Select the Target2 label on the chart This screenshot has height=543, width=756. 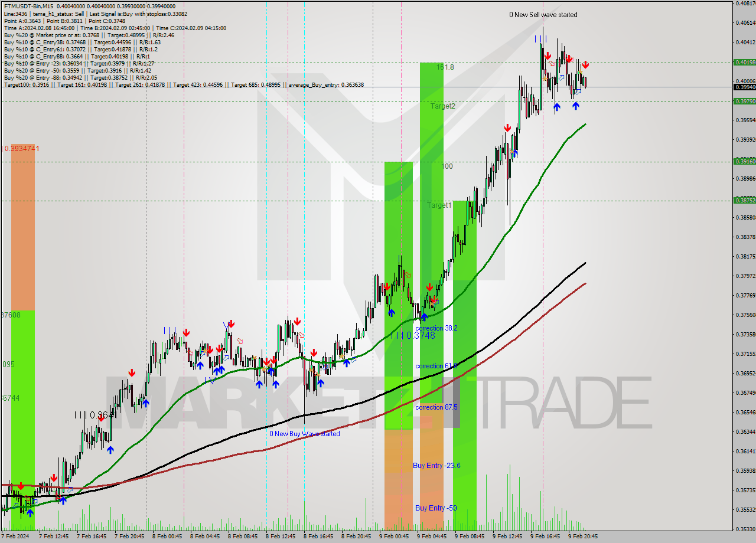[442, 106]
